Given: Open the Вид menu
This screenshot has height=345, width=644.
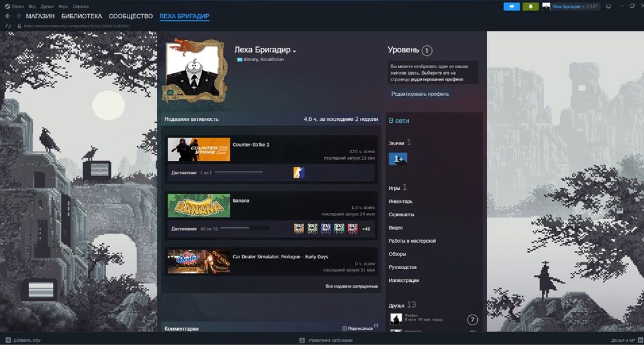Looking at the screenshot, I should [32, 6].
